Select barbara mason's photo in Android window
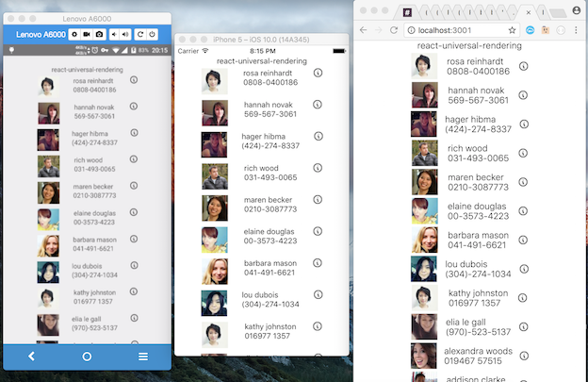Viewport: 588px width, 382px height. (x=48, y=246)
